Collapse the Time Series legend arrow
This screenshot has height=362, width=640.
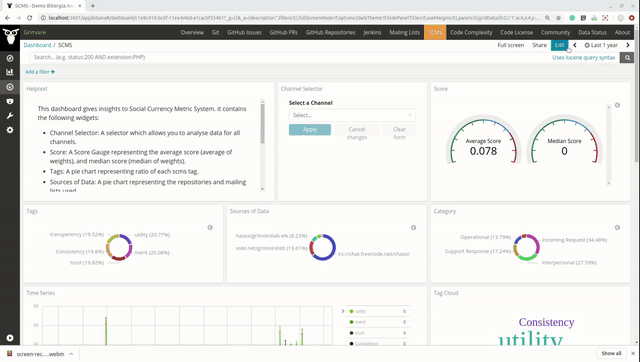pyautogui.click(x=343, y=311)
